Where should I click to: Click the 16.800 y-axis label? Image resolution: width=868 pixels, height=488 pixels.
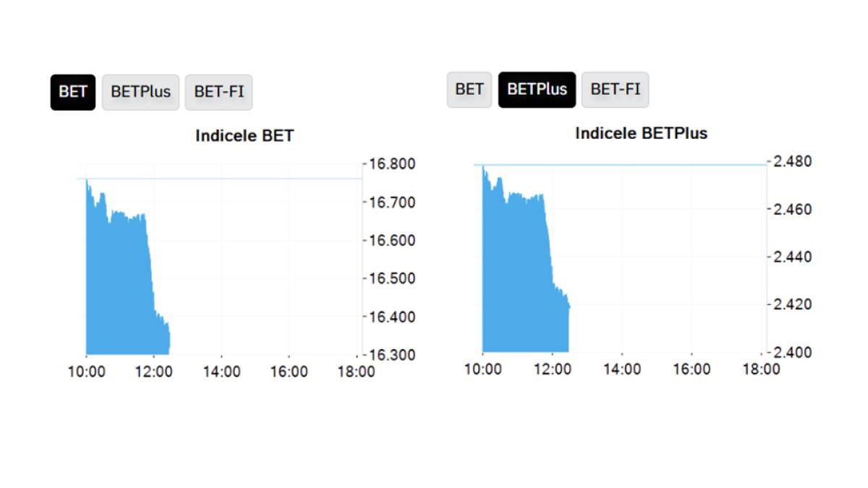click(x=392, y=164)
